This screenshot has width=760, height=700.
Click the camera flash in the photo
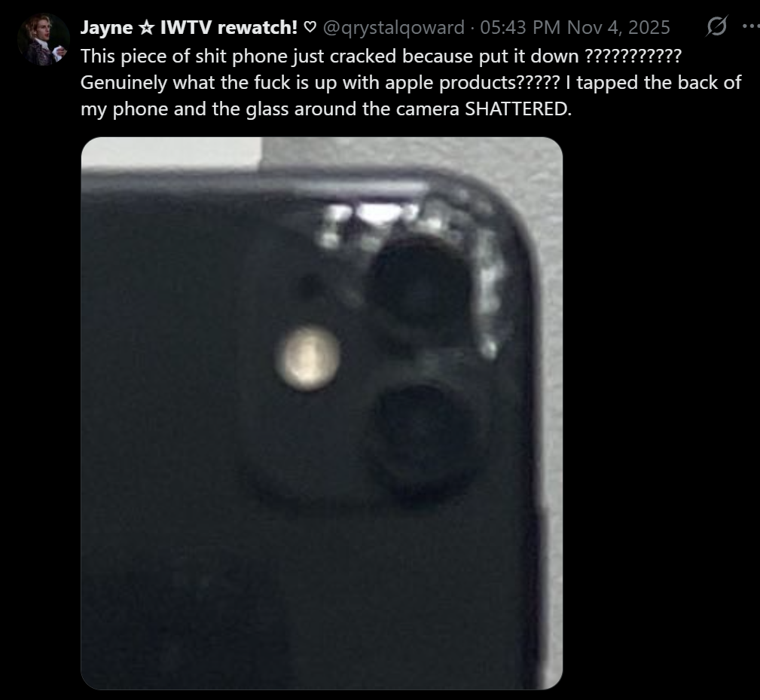[x=307, y=359]
